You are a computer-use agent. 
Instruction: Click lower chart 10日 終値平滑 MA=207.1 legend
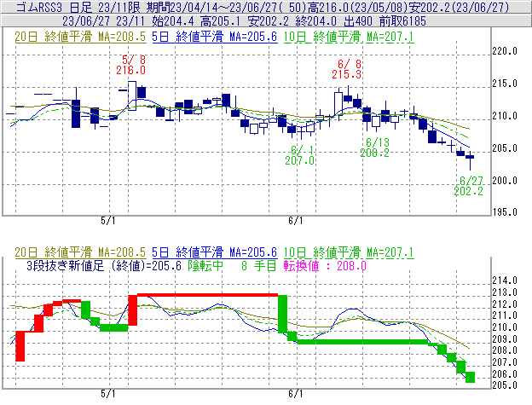point(349,252)
